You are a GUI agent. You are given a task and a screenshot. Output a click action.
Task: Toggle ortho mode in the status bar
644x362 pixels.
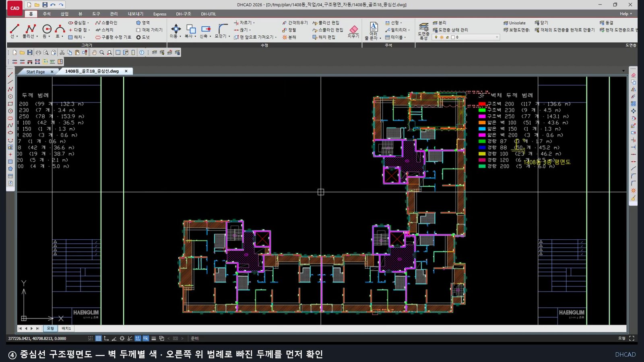[106, 338]
